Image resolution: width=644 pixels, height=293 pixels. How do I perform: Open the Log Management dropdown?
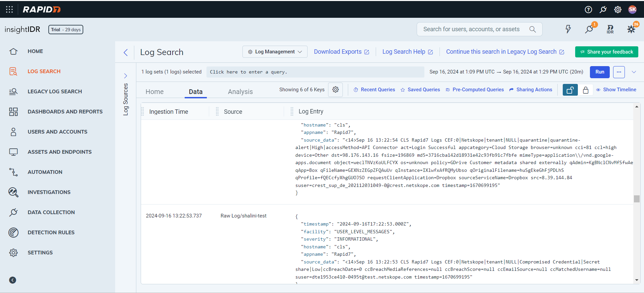click(x=275, y=52)
